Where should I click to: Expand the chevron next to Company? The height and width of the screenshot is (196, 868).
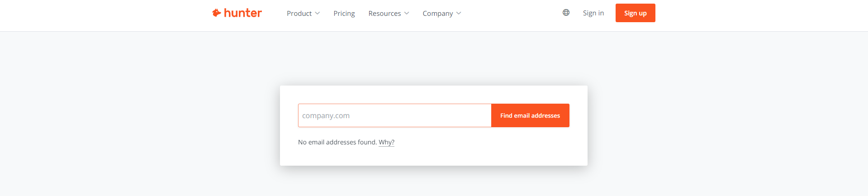click(x=459, y=13)
